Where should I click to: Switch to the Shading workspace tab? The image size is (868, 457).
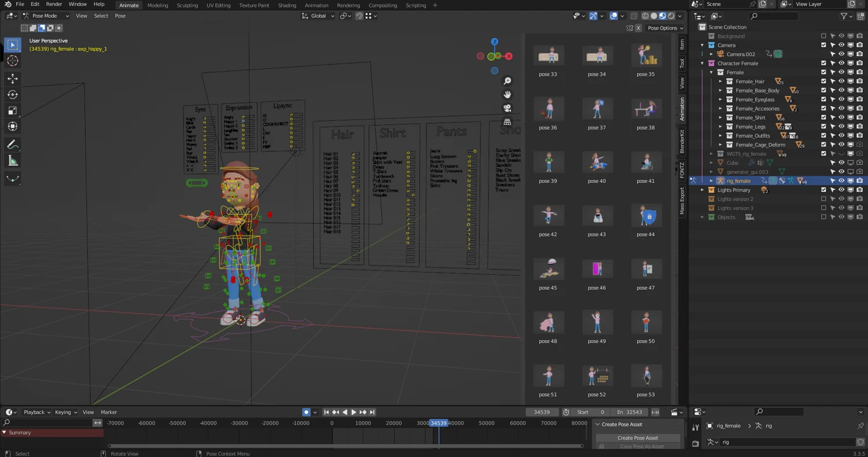pos(287,5)
